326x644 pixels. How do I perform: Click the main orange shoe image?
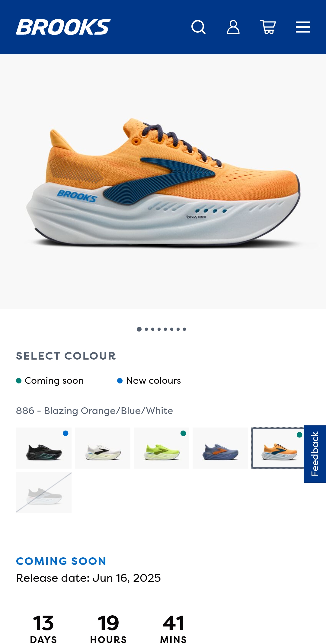[x=163, y=182]
